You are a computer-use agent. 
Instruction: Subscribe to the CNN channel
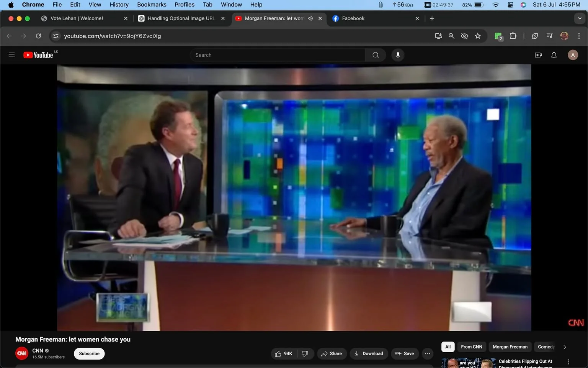pos(89,353)
